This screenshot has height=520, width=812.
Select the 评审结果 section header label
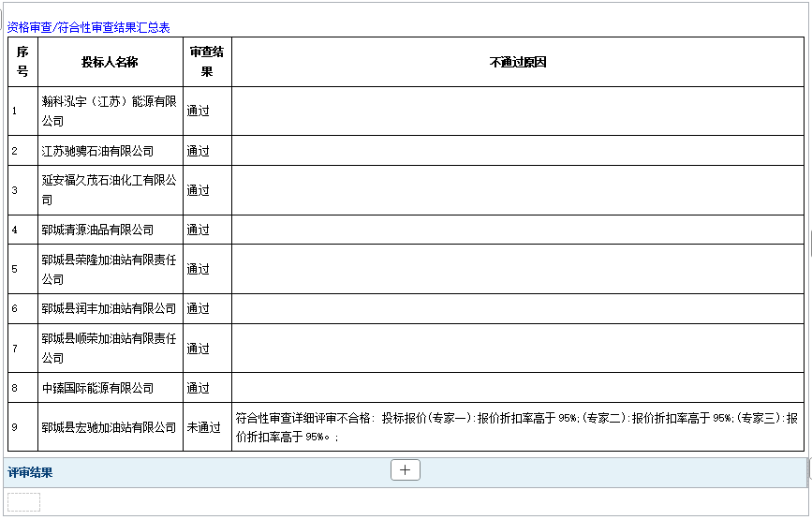point(30,472)
